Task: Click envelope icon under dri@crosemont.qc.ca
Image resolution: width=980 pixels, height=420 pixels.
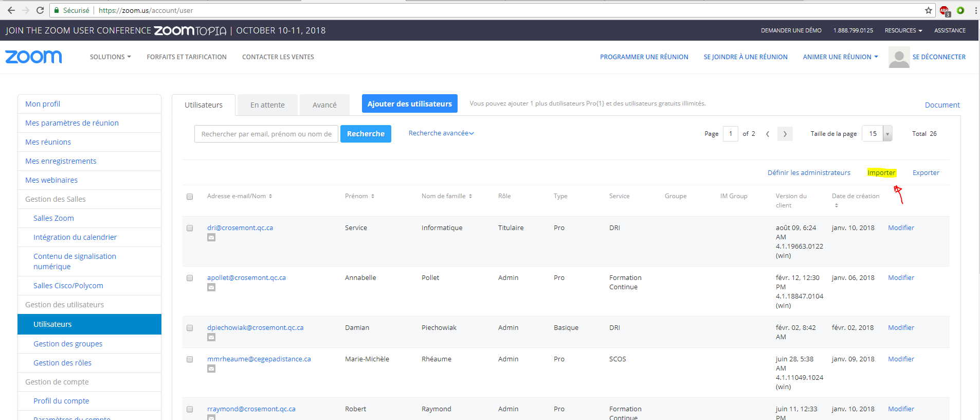Action: pos(211,238)
